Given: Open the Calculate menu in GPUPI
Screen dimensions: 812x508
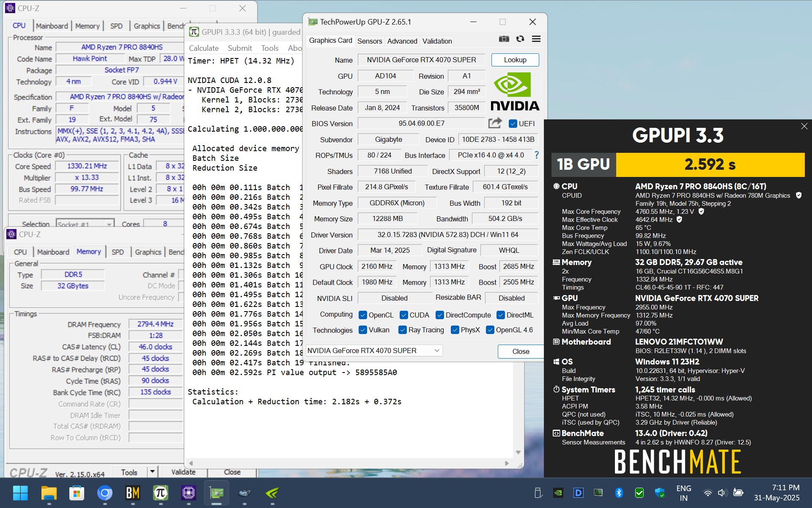Looking at the screenshot, I should click(x=203, y=48).
